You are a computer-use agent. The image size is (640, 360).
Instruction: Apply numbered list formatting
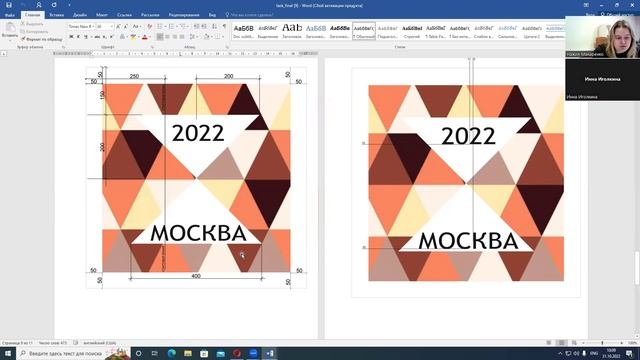[172, 26]
